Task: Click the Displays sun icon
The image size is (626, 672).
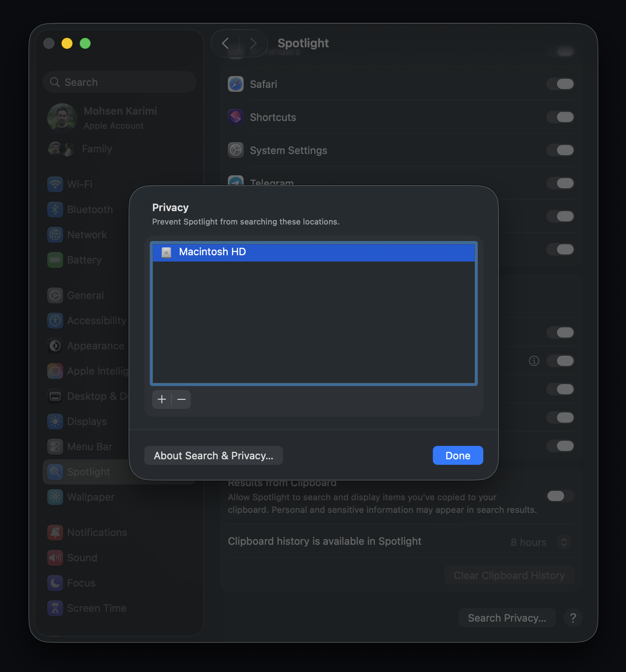Action: tap(55, 421)
